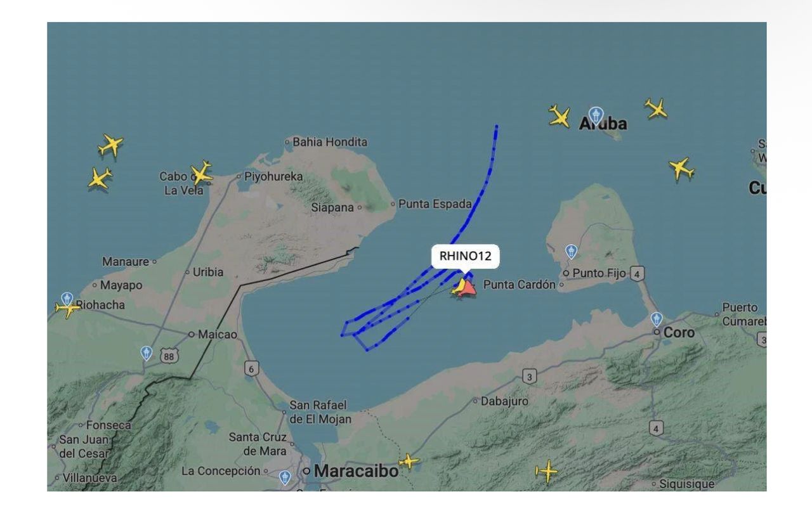Screen dimensions: 812x511
Task: Select the plane east of Maracaibo label
Action: click(409, 462)
